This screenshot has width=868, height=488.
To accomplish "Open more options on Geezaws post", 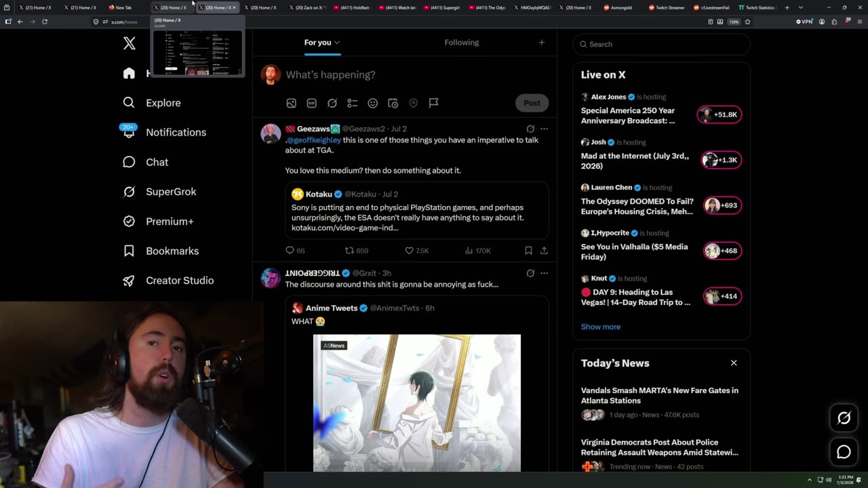I will coord(544,129).
